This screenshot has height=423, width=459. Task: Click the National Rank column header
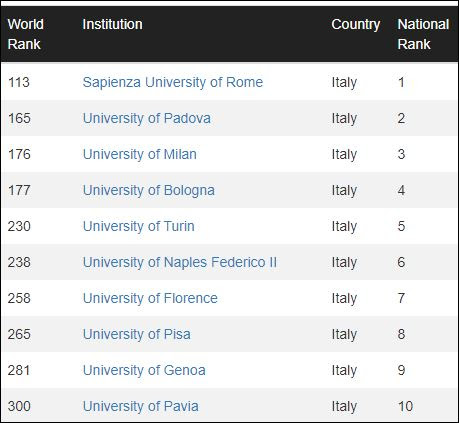423,34
